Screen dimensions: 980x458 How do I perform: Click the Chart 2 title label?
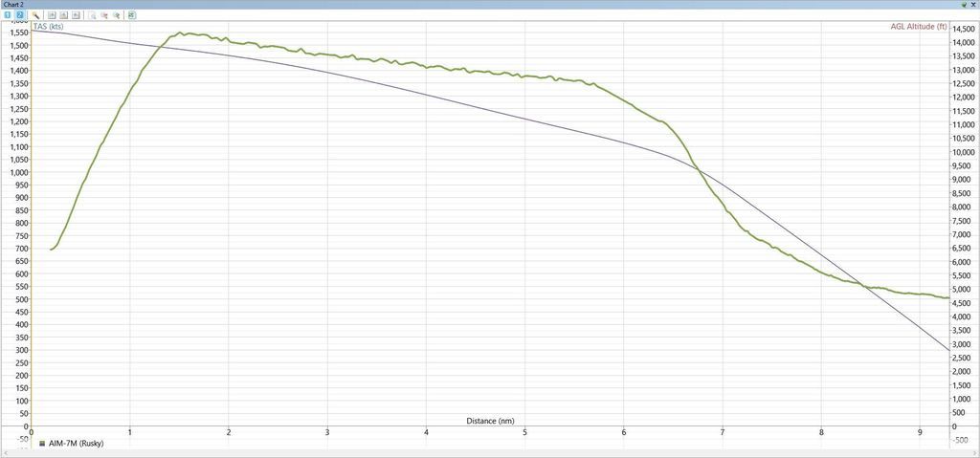click(x=13, y=5)
